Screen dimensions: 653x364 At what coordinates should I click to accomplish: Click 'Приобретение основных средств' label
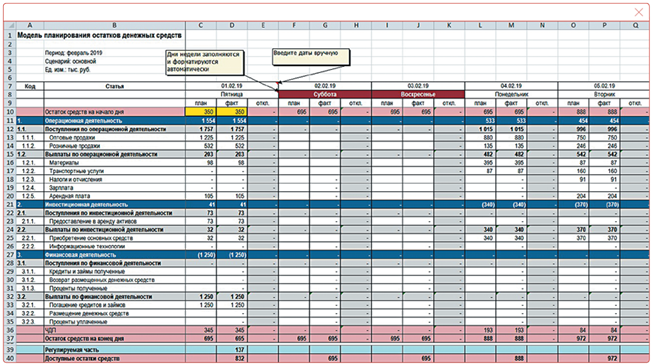pyautogui.click(x=91, y=238)
